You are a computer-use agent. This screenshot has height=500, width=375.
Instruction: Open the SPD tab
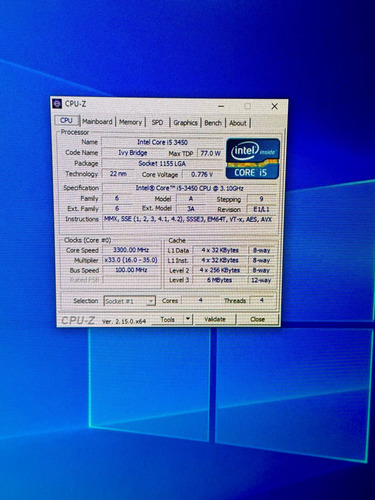[x=157, y=122]
